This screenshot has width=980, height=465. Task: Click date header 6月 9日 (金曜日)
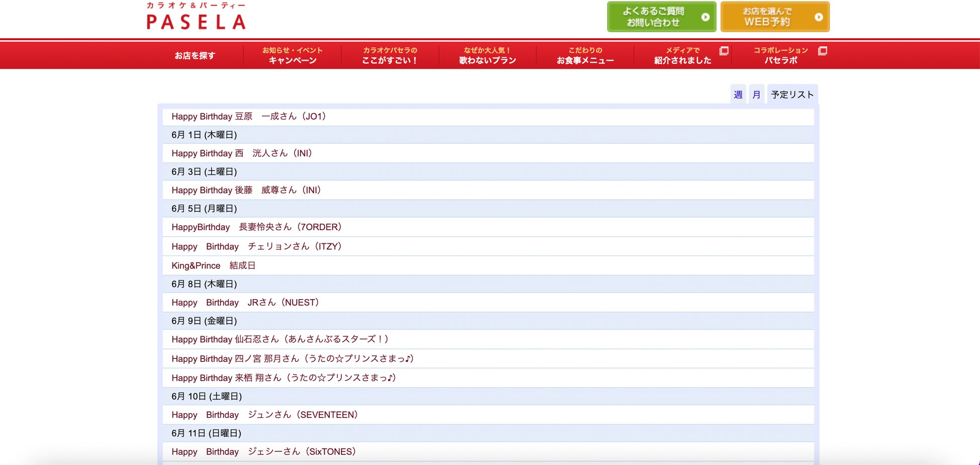coord(488,321)
